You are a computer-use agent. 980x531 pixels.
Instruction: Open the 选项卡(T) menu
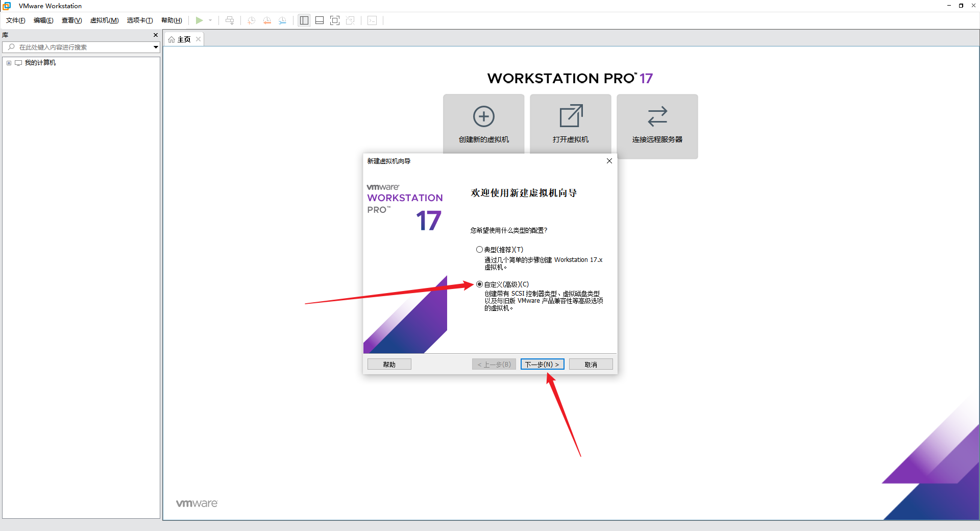click(140, 20)
